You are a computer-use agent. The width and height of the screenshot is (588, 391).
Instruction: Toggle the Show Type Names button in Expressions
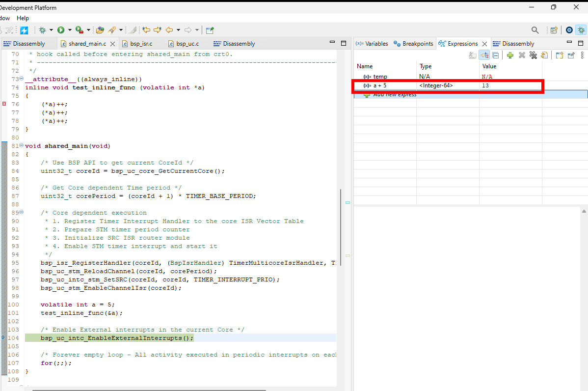(x=473, y=56)
